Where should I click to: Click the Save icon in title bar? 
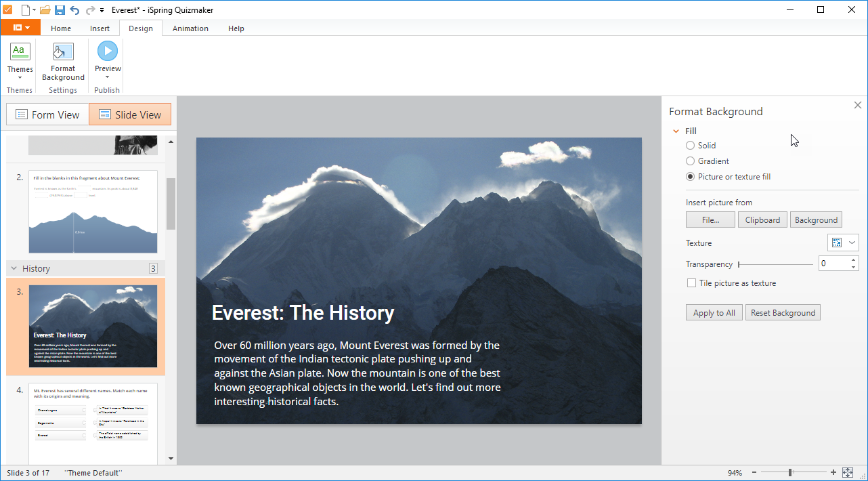[x=60, y=10]
